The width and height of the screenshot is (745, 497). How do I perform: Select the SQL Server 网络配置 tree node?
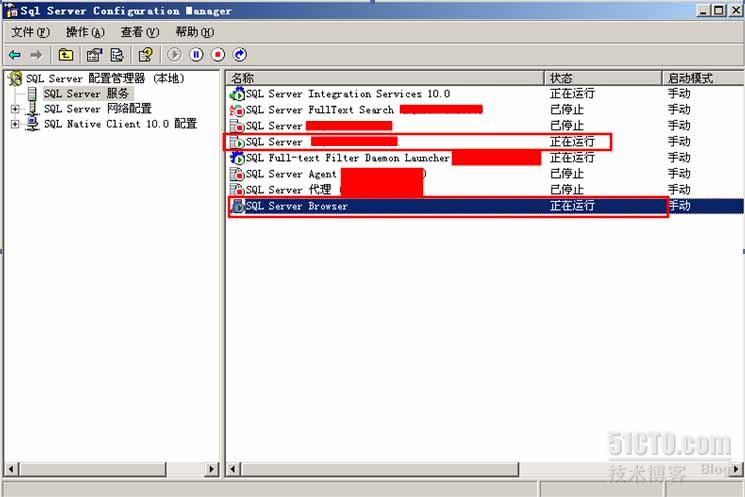pyautogui.click(x=97, y=109)
